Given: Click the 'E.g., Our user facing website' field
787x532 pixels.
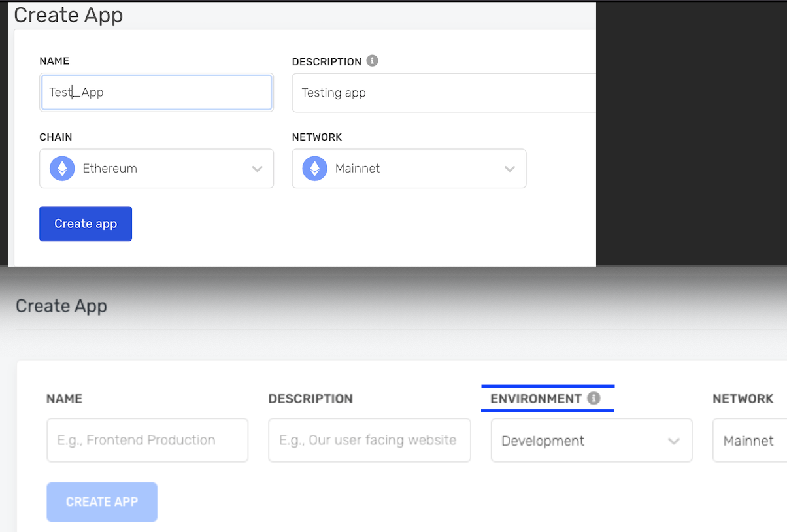Looking at the screenshot, I should [369, 441].
